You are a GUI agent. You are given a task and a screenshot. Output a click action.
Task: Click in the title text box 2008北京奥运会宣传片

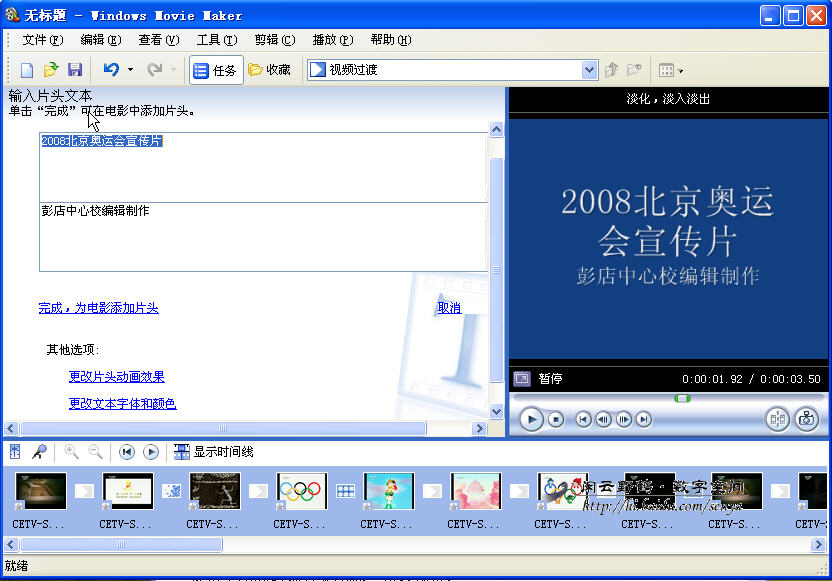click(263, 167)
